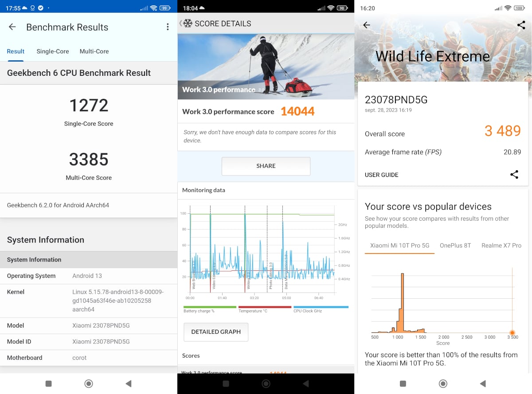Tap recent apps square in 3DMark navigation bar
Viewport: 532px width, 394px height.
[x=403, y=384]
